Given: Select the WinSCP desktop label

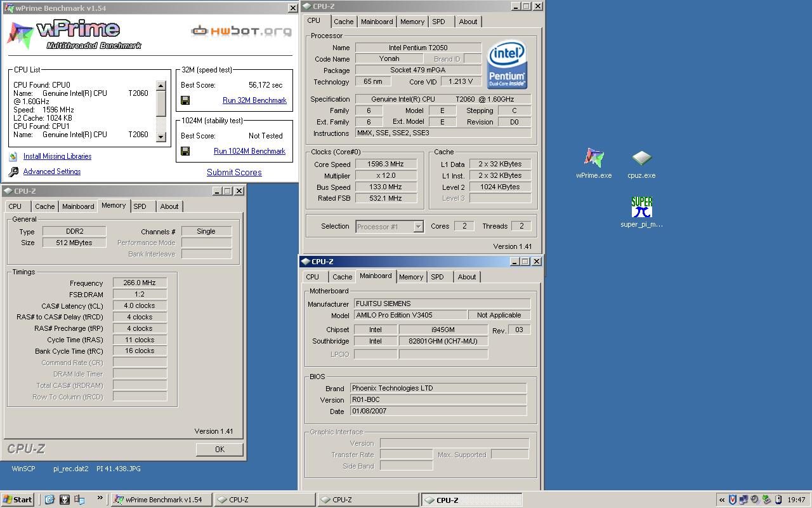Looking at the screenshot, I should [23, 469].
